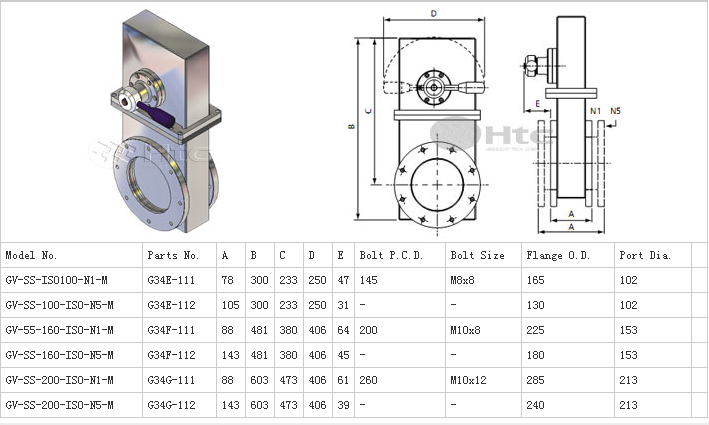Image resolution: width=709 pixels, height=425 pixels.
Task: Select the Flange O.D. column header
Action: (x=557, y=255)
